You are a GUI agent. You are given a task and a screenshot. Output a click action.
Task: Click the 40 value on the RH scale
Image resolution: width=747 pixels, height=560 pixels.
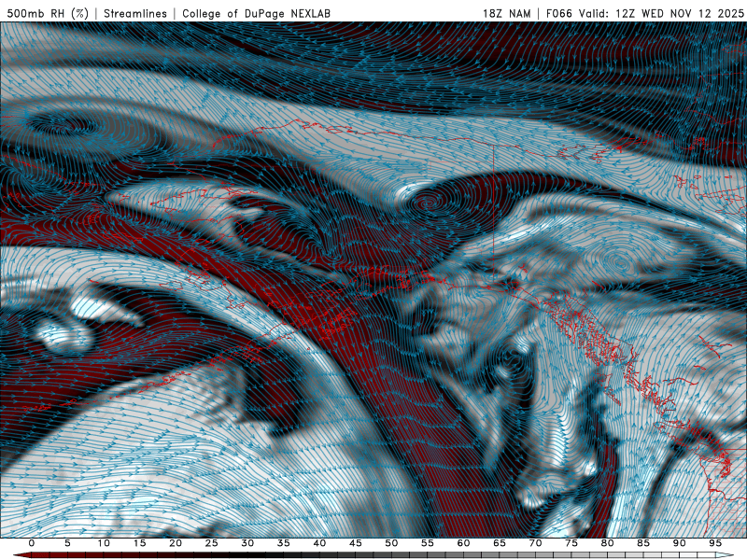(x=319, y=543)
